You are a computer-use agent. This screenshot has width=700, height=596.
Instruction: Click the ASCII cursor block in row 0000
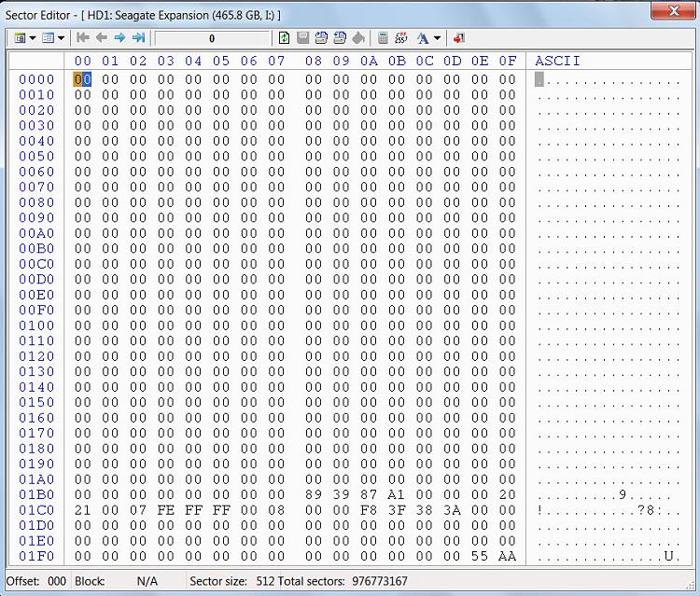pos(539,79)
